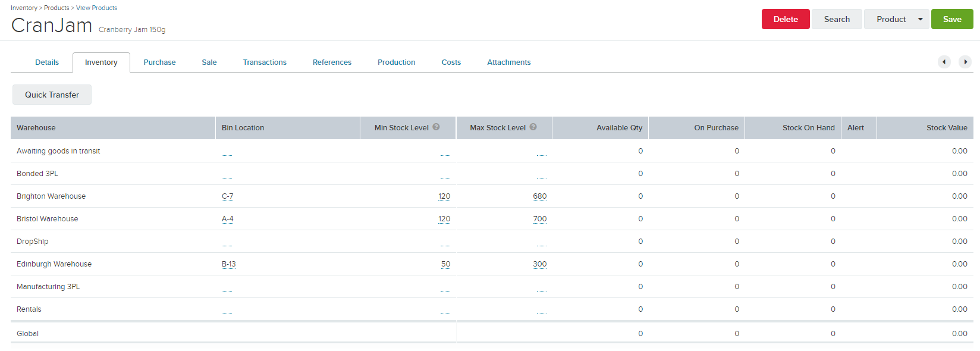
Task: Select the Manufacturing 3PL row name
Action: point(48,287)
